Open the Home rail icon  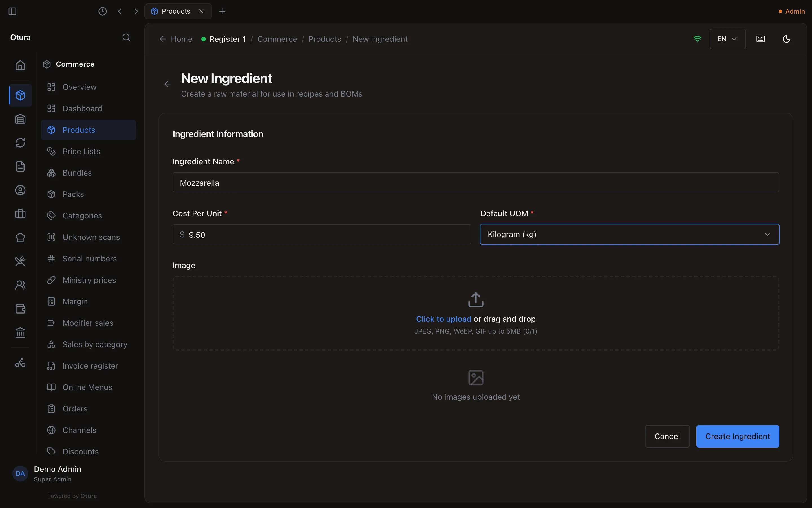20,65
